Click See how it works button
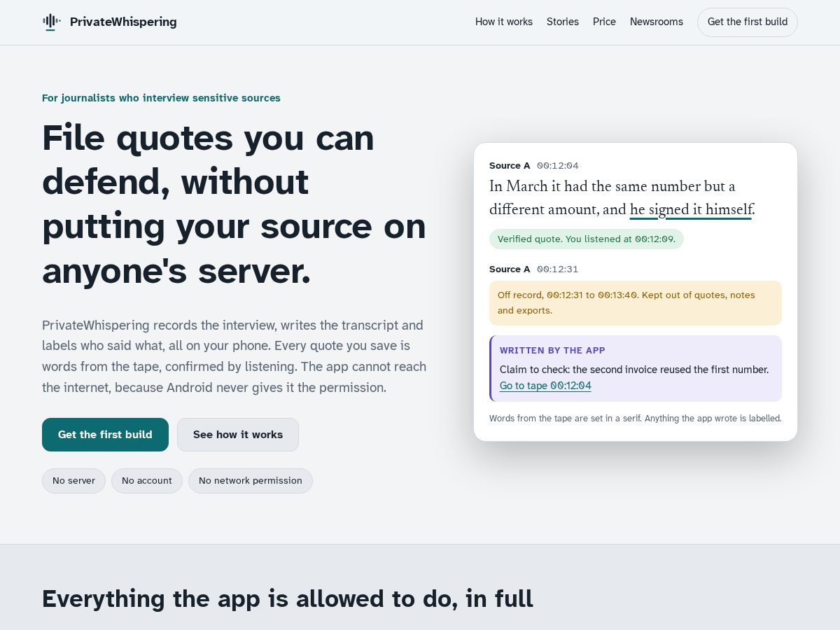This screenshot has height=630, width=840. 238,435
